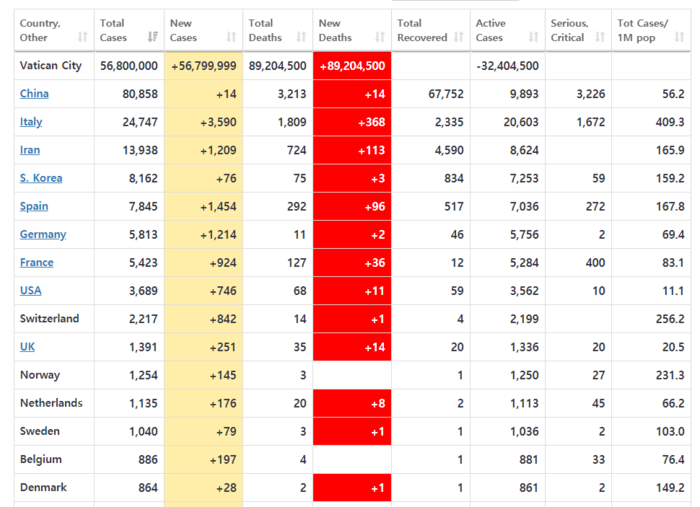Open the USA country link
700x507 pixels.
pyautogui.click(x=31, y=290)
